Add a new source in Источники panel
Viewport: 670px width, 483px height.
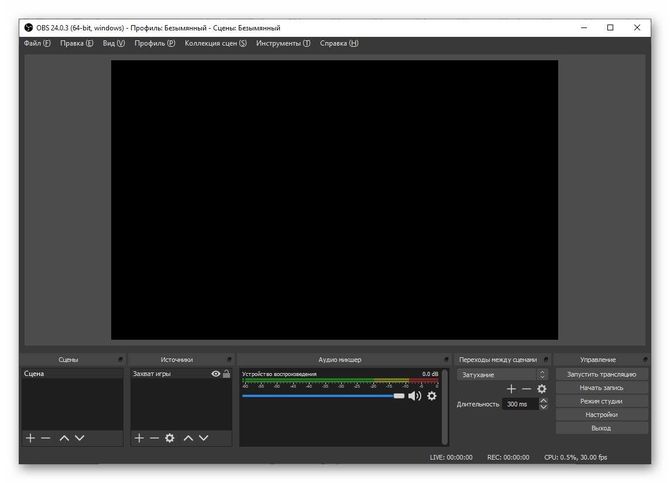139,438
